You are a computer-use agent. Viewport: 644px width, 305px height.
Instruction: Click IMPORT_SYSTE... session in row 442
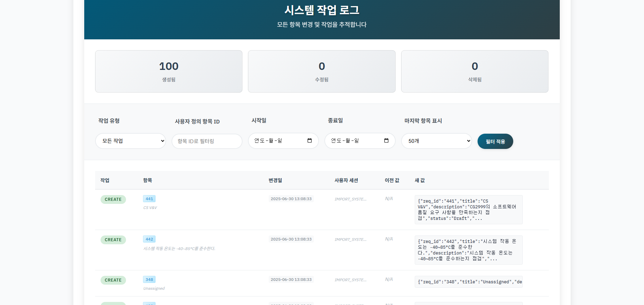coord(351,240)
